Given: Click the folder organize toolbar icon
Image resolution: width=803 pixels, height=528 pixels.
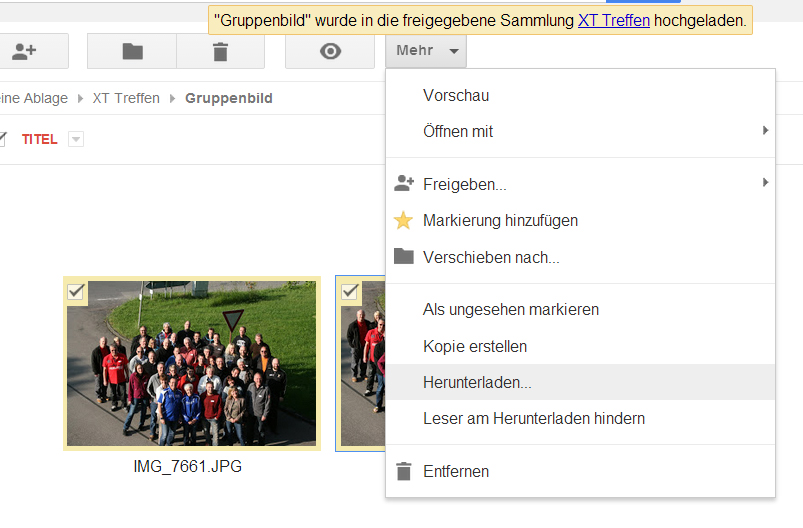Looking at the screenshot, I should coord(132,51).
